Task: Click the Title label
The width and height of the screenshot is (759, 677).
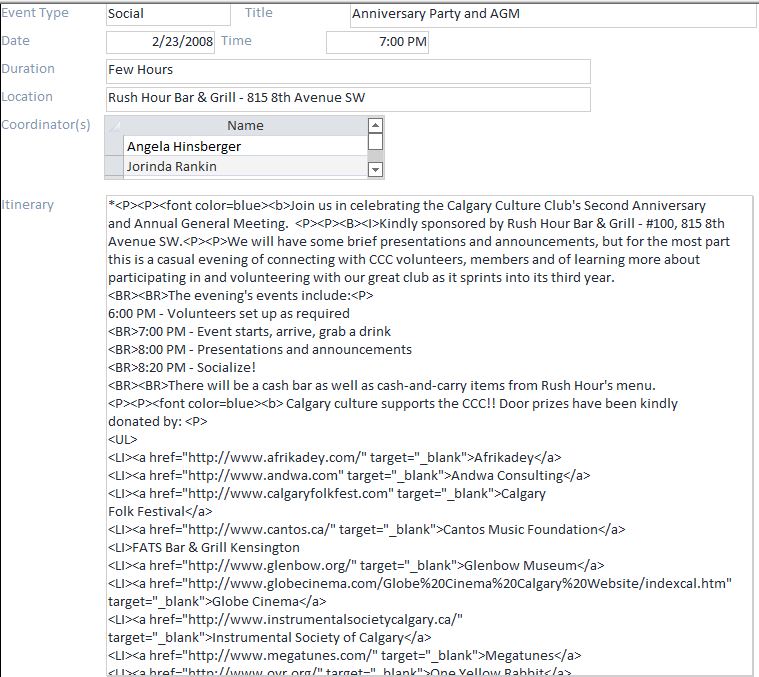Action: coord(258,13)
